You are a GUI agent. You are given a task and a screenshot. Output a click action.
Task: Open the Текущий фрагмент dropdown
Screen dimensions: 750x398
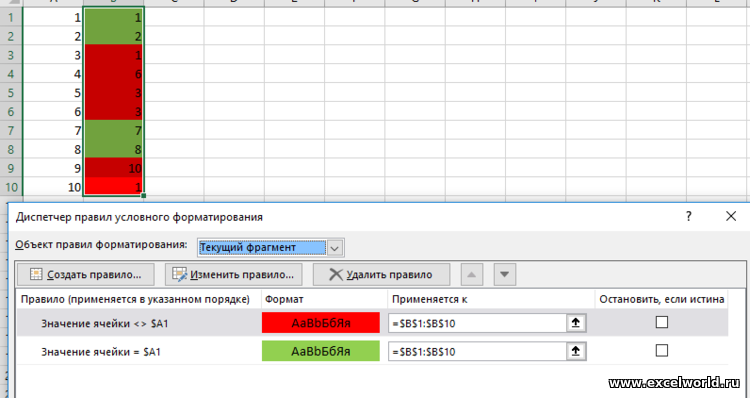tap(335, 248)
